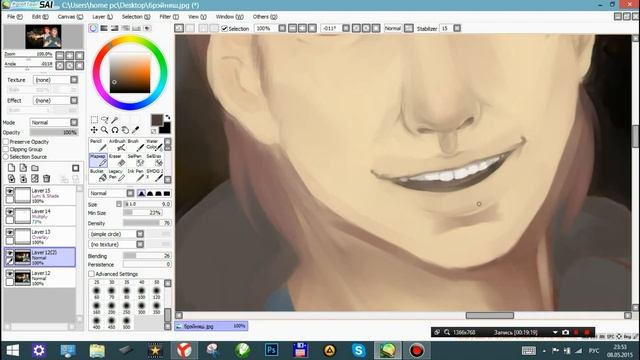Hide Layer14 with its eye icon
The height and width of the screenshot is (360, 640).
click(x=10, y=212)
